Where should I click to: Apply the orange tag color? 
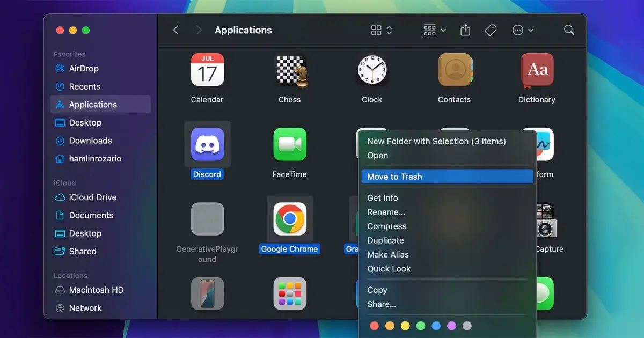390,326
